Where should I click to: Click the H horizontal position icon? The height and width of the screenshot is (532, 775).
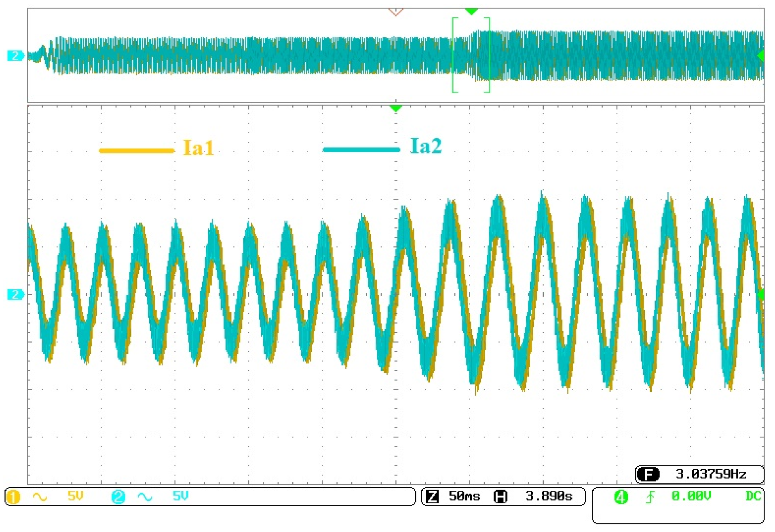pos(500,496)
